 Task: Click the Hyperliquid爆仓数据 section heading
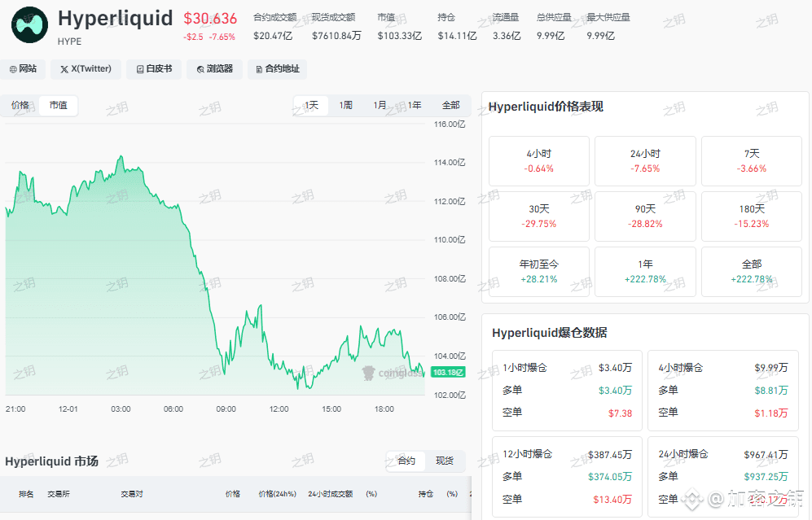550,332
